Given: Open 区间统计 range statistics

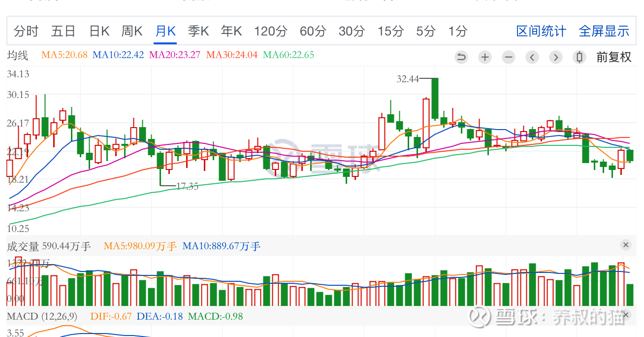Looking at the screenshot, I should [541, 32].
